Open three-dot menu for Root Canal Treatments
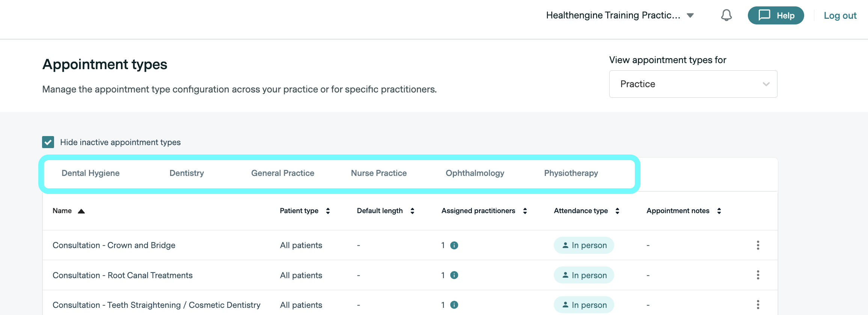 758,275
